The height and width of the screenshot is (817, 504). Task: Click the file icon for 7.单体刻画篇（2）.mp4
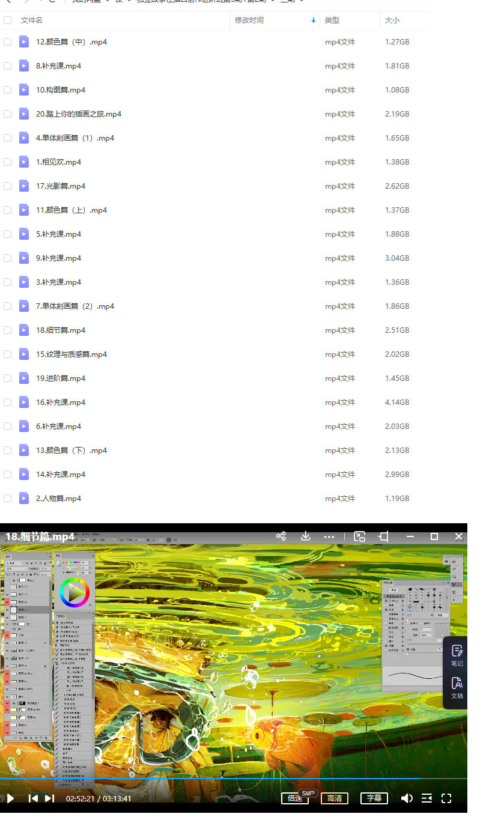click(x=24, y=306)
